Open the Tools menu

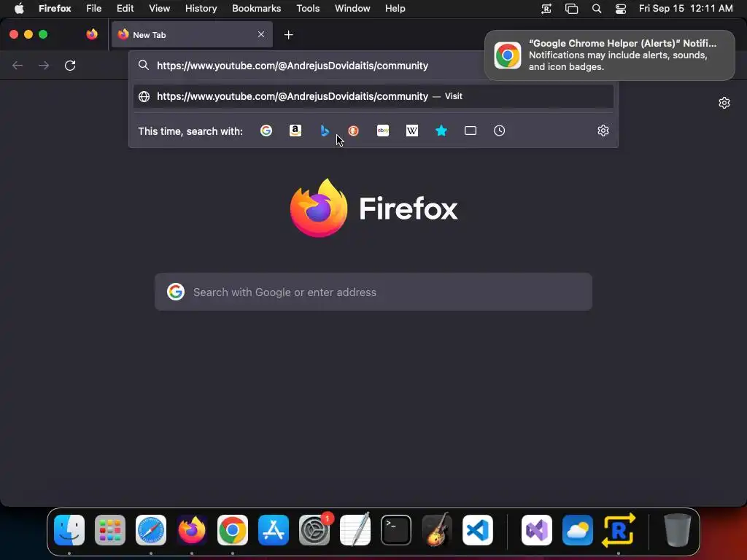[308, 8]
